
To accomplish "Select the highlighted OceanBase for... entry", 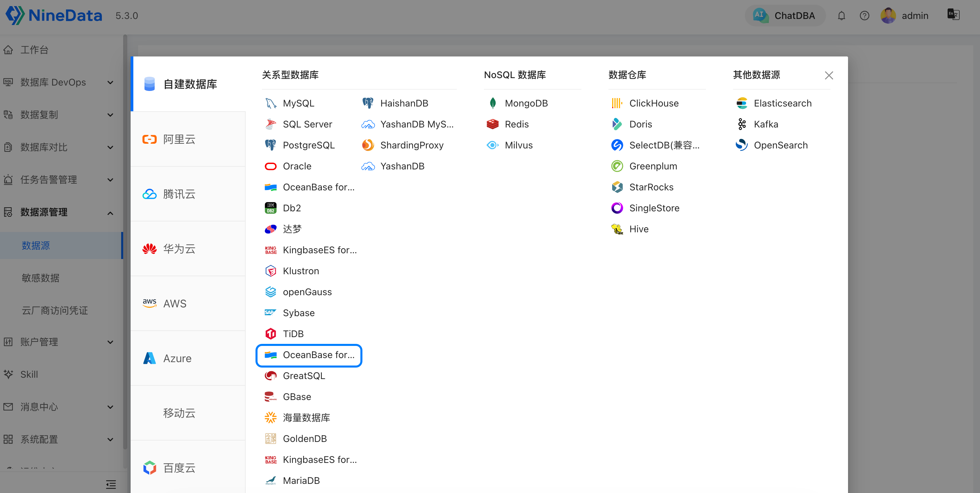I will 309,355.
